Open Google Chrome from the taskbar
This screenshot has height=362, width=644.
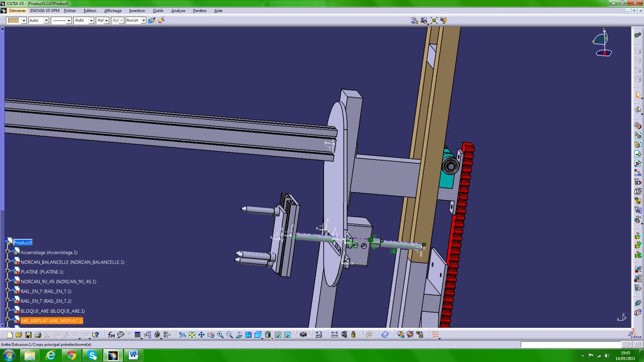click(x=71, y=355)
